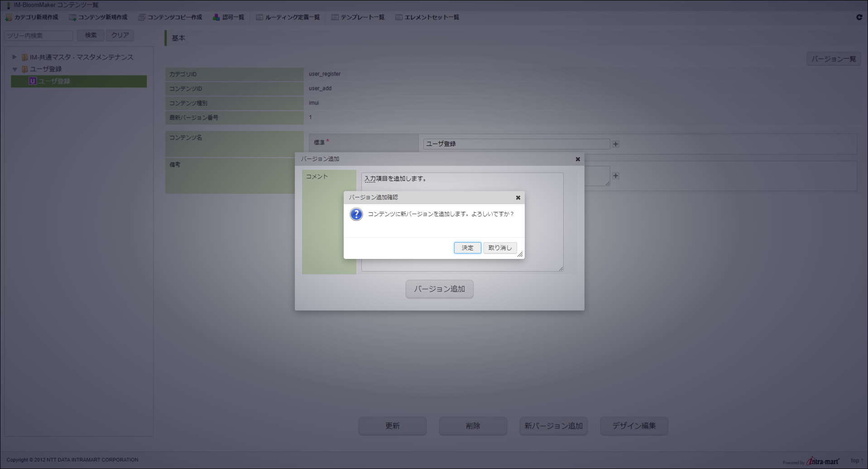
Task: Open 認可一覧 from toolbar
Action: pos(229,17)
